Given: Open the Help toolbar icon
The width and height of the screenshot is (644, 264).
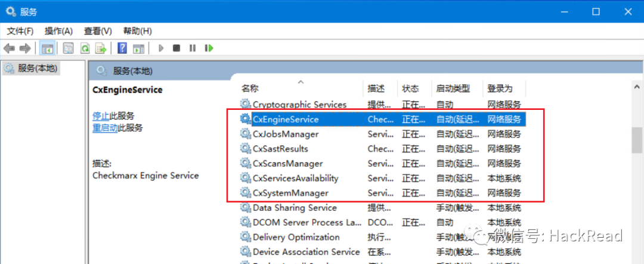Looking at the screenshot, I should point(122,48).
